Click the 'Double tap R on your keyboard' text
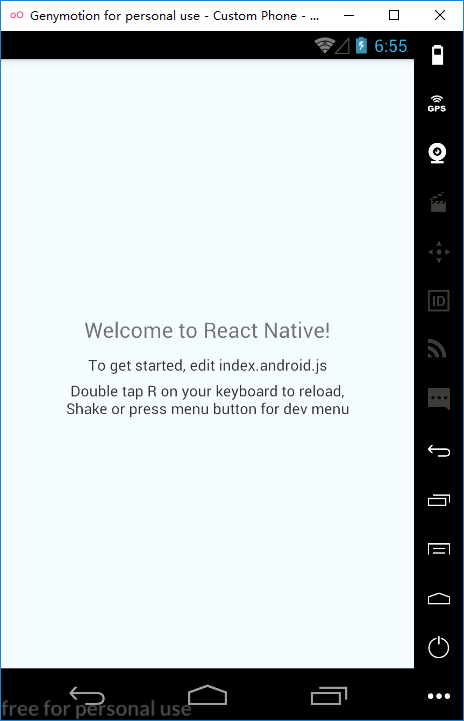The image size is (464, 721). pos(207,391)
